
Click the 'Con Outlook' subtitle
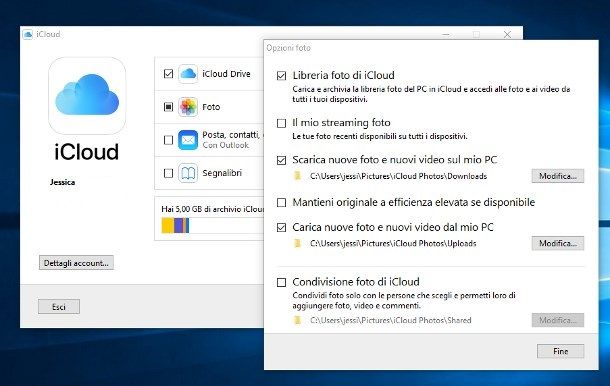226,145
